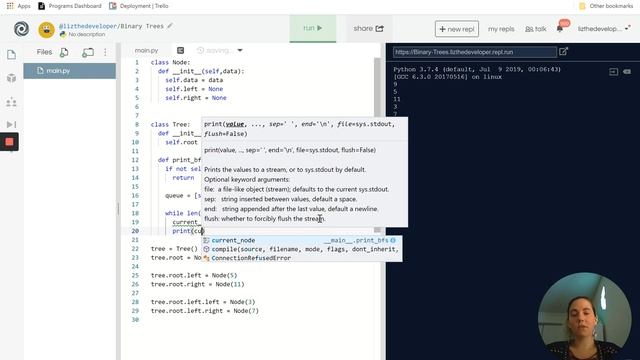Edit the repl name with the pencil icon
The height and width of the screenshot is (360, 640).
tap(170, 26)
